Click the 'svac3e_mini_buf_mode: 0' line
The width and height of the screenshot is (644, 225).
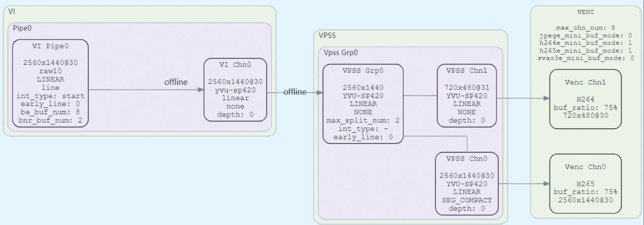click(585, 58)
